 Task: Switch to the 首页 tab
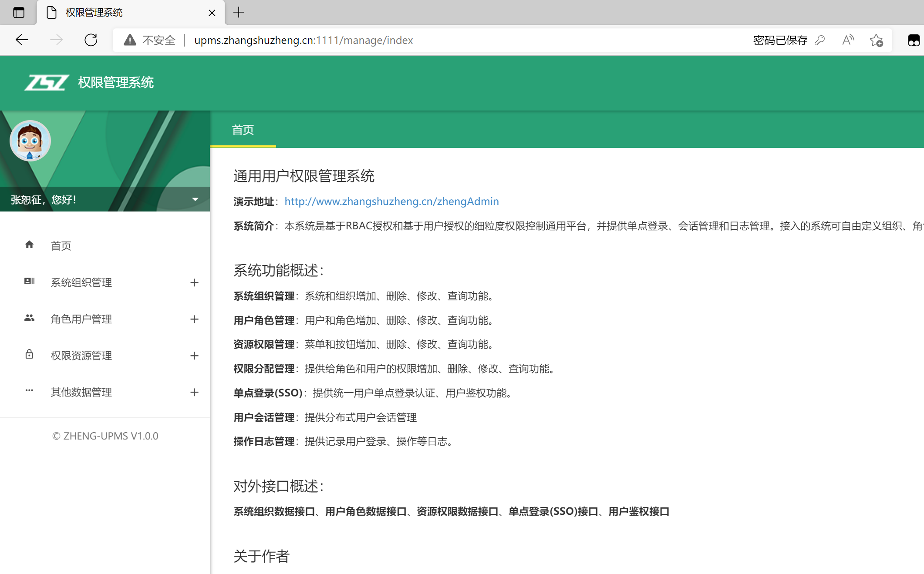point(243,130)
